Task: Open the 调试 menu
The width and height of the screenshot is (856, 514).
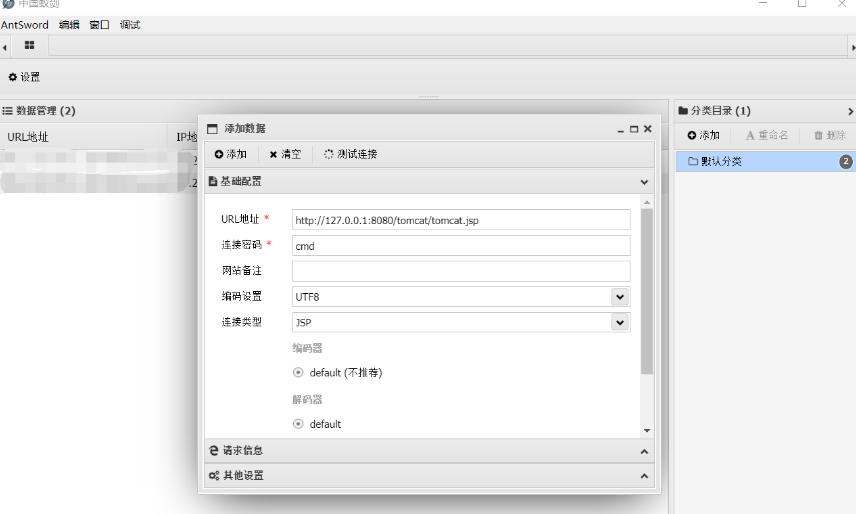Action: (x=130, y=25)
